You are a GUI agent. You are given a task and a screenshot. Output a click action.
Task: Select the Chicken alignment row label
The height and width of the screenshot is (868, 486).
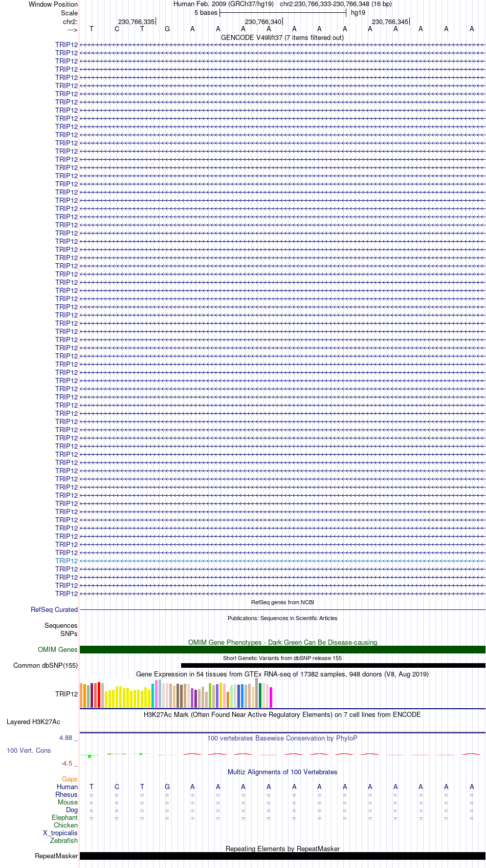point(66,825)
